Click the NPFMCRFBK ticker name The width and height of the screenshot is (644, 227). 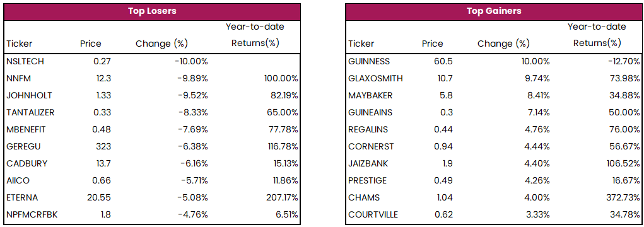tap(32, 214)
